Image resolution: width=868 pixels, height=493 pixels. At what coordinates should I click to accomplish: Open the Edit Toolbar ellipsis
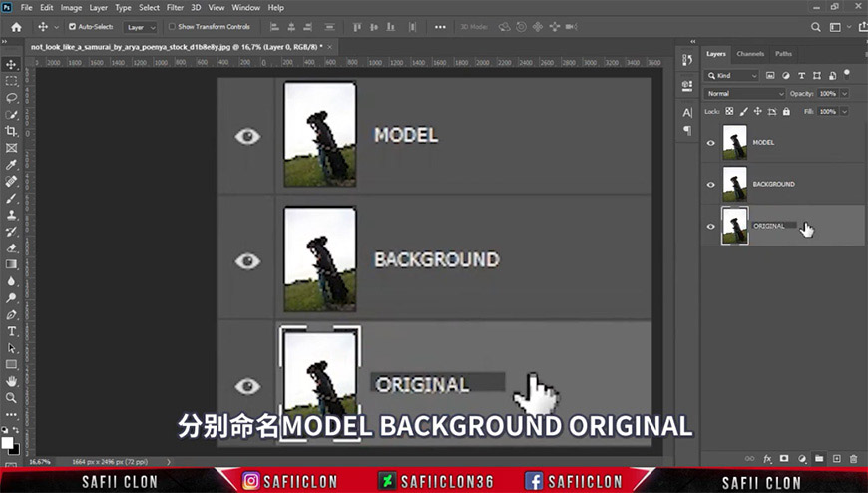click(x=11, y=414)
